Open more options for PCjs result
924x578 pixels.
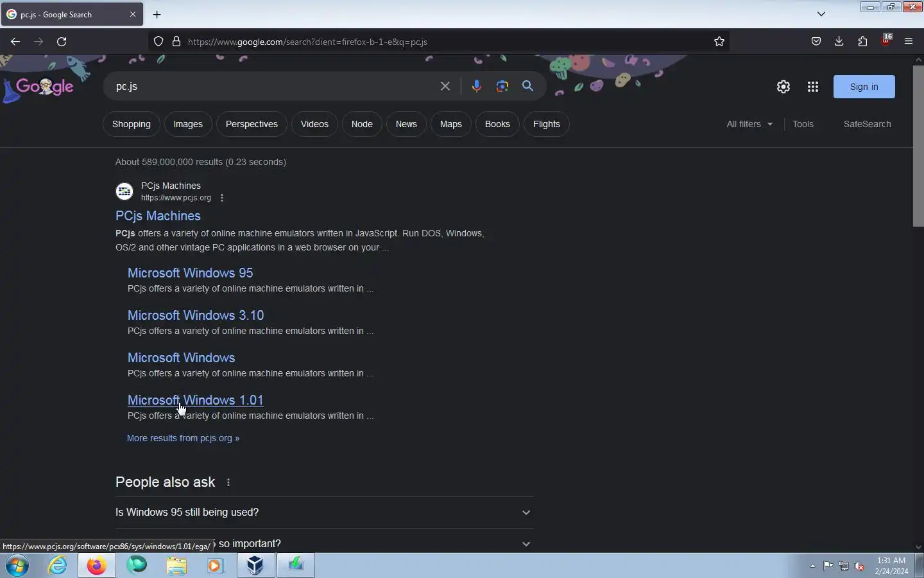pyautogui.click(x=222, y=198)
